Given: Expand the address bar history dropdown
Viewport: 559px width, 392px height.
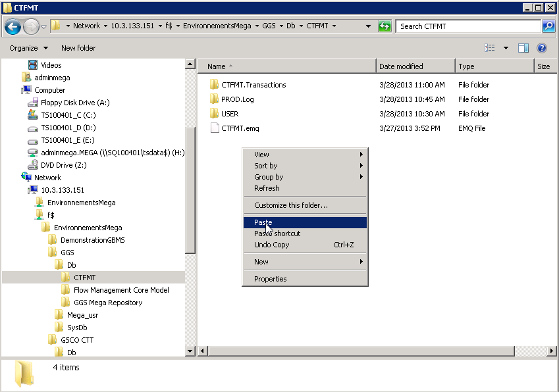Looking at the screenshot, I should (x=368, y=26).
